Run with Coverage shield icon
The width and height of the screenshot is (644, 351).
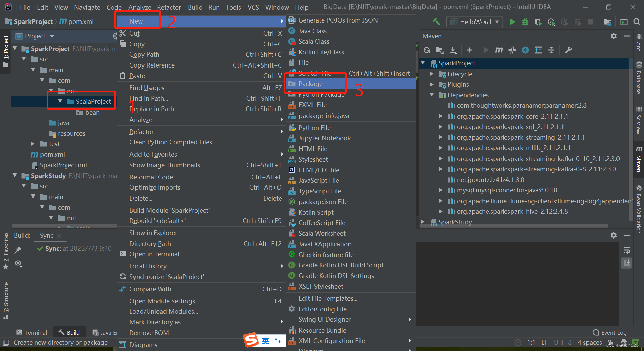538,22
